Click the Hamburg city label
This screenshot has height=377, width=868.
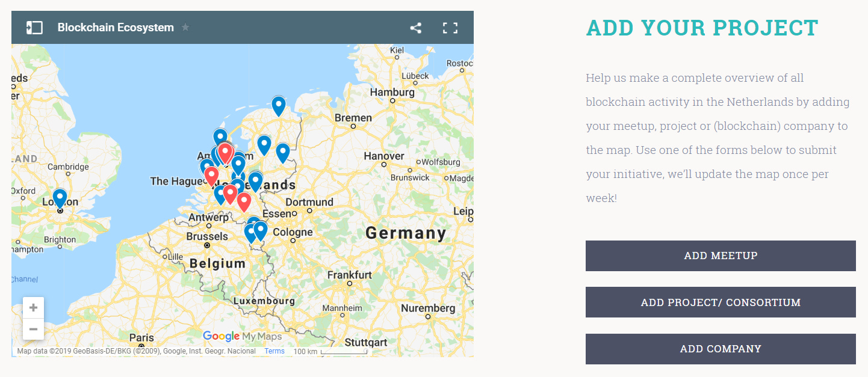392,93
